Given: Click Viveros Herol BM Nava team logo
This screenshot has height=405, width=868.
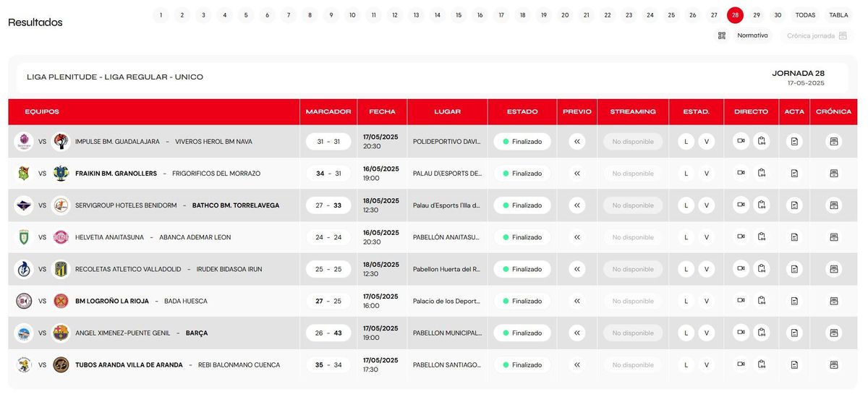Looking at the screenshot, I should (61, 142).
